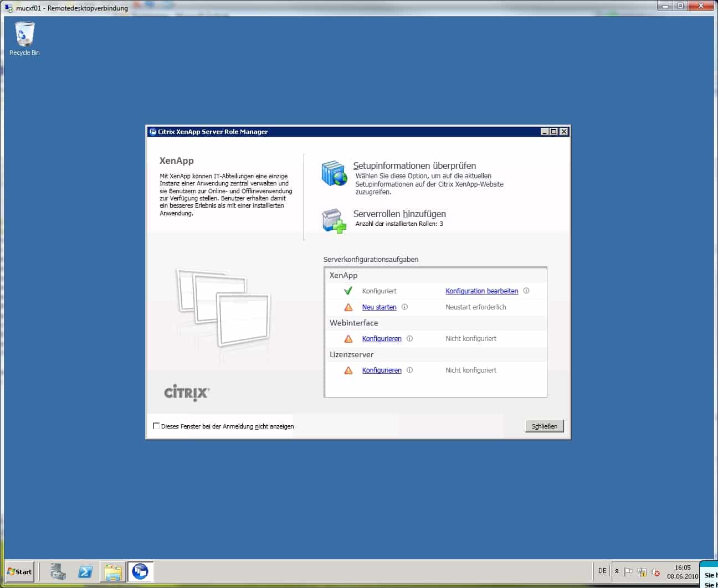This screenshot has width=718, height=588.
Task: Select Citrix Role Manager taskbar button
Action: pos(141,571)
